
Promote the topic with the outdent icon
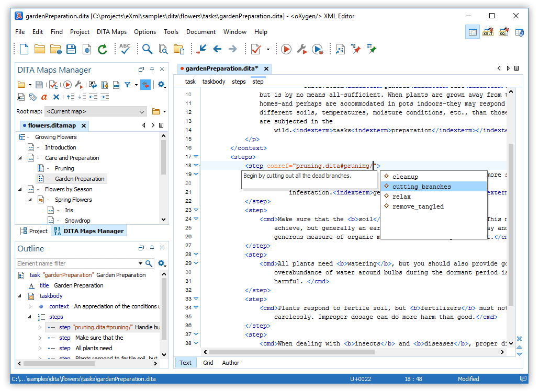[x=93, y=97]
